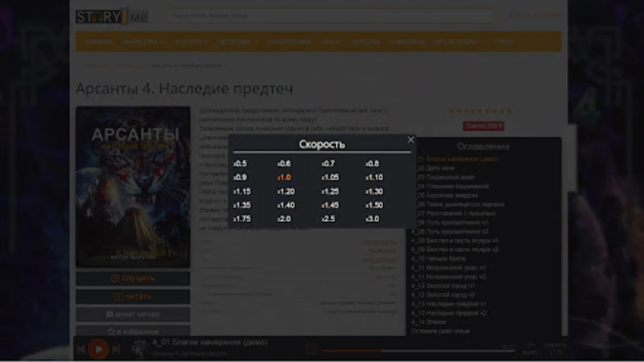The height and width of the screenshot is (362, 644).
Task: Click the Story.me site logo
Action: point(112,16)
